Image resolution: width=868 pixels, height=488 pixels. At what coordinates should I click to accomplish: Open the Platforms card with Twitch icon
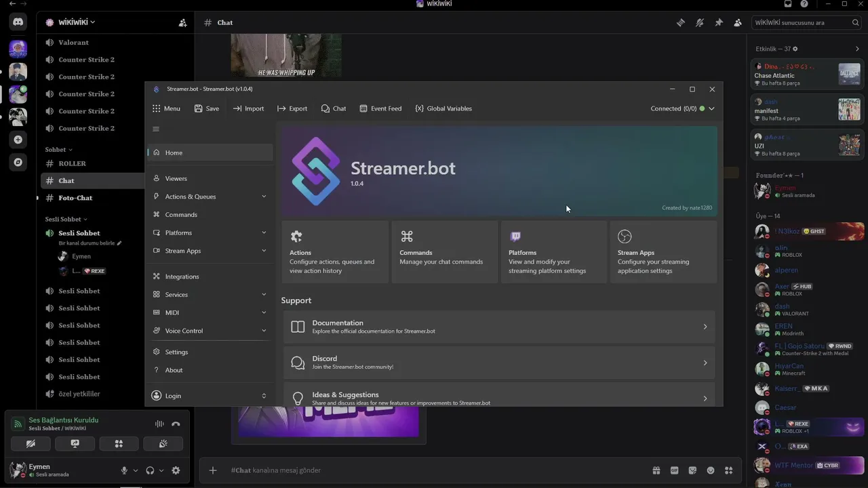[x=554, y=252]
